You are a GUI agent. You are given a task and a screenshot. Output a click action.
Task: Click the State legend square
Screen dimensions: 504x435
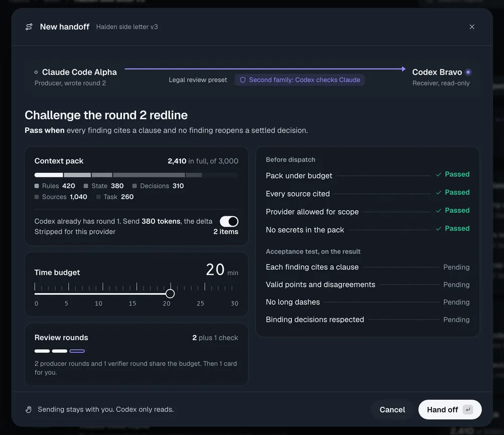coord(86,186)
